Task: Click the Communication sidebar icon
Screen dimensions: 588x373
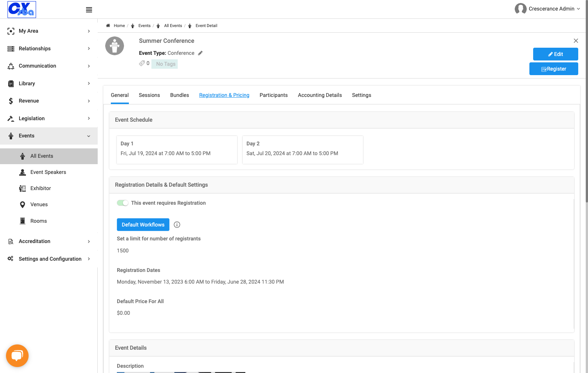Action: [11, 66]
